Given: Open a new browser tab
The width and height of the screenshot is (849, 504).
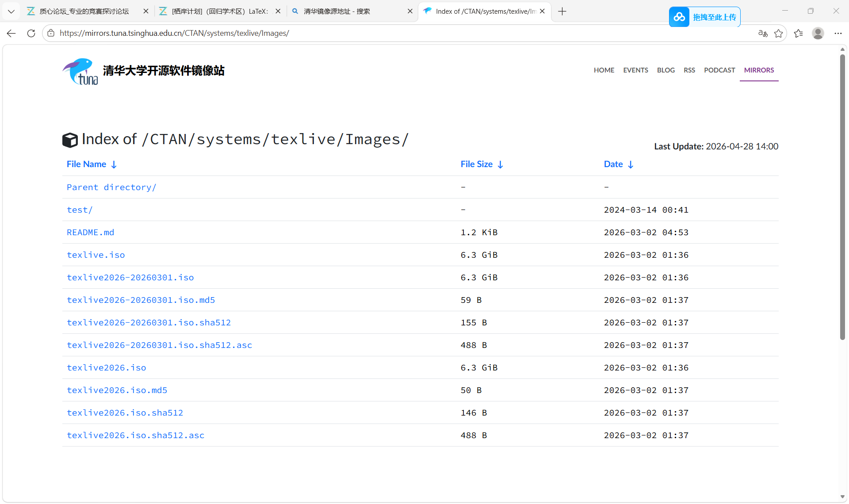Looking at the screenshot, I should click(562, 11).
